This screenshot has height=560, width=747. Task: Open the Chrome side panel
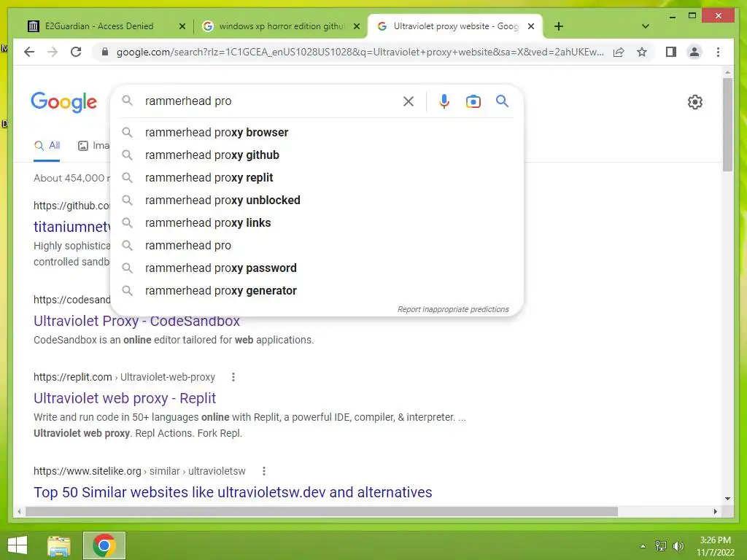tap(671, 52)
